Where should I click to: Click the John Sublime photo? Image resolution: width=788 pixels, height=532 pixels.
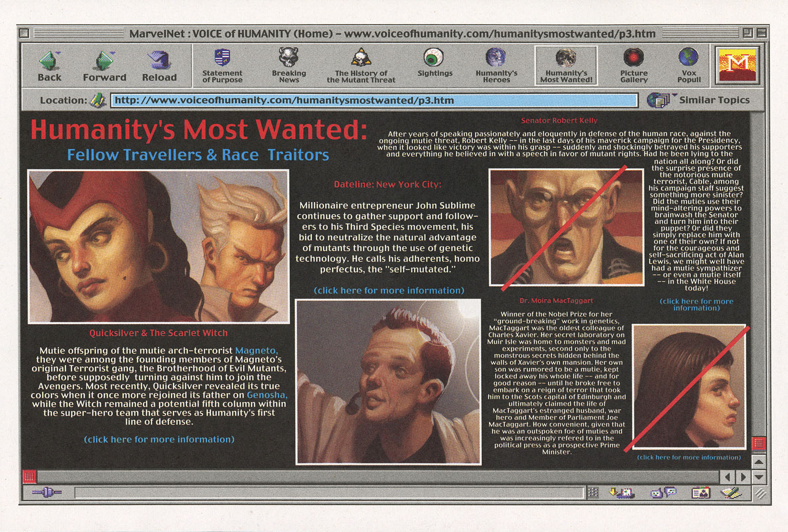[388, 382]
